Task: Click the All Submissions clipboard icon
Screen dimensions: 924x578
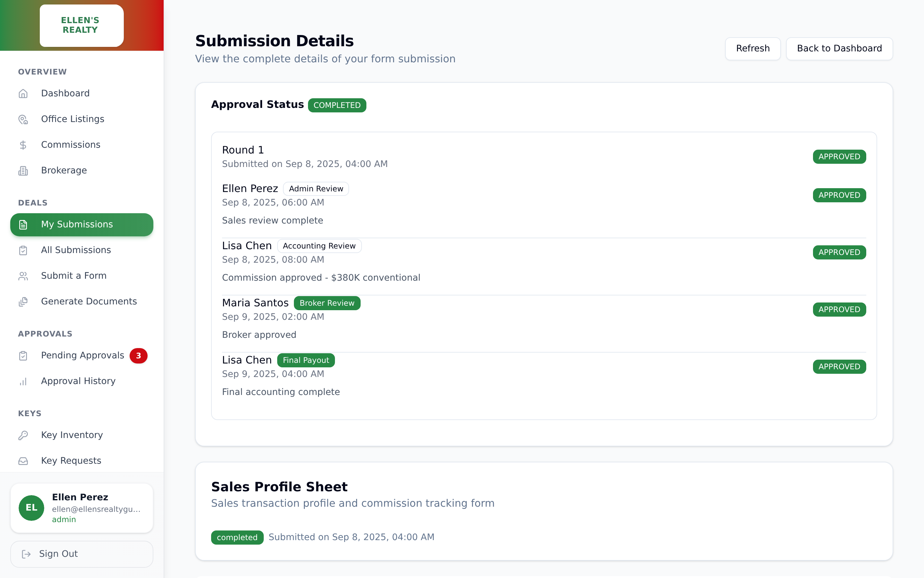Action: tap(23, 250)
